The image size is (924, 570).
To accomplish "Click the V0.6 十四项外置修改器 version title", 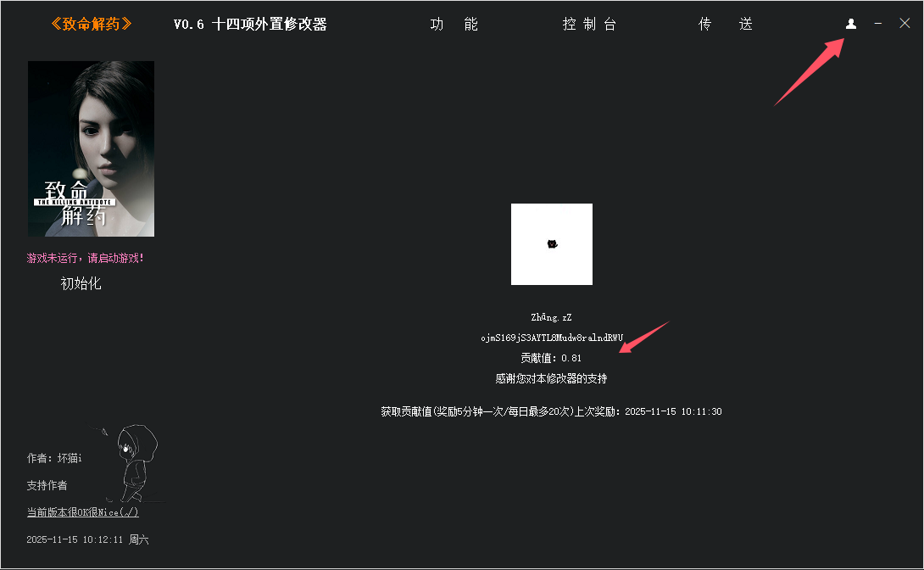I will (250, 25).
